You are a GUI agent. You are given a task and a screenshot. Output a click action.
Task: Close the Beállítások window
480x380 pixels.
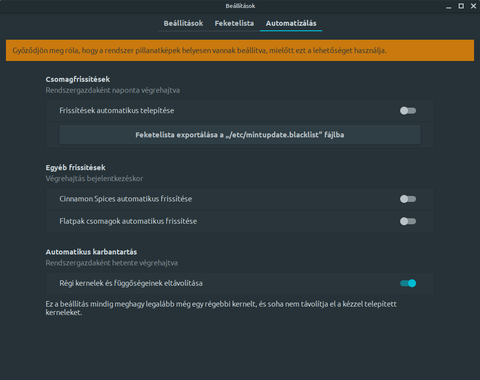473,6
